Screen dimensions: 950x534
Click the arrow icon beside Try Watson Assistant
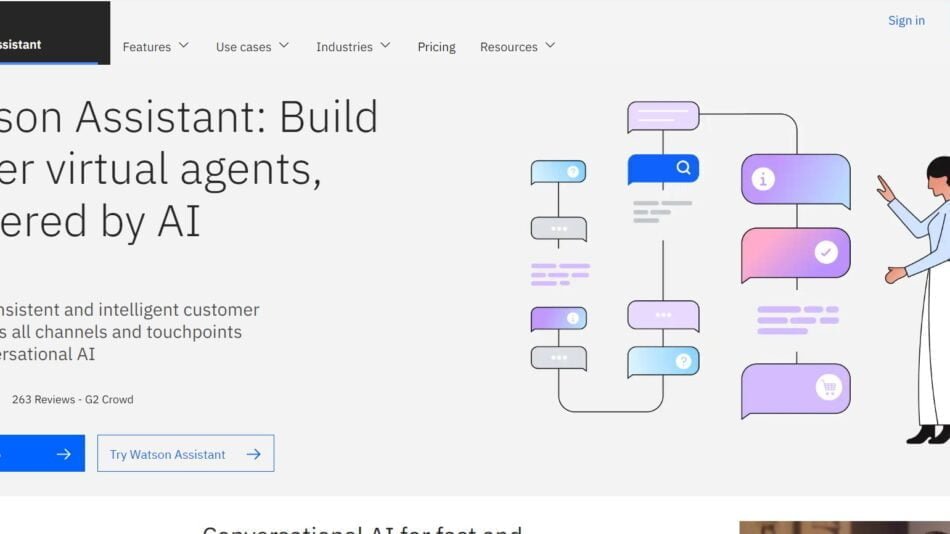click(x=253, y=454)
